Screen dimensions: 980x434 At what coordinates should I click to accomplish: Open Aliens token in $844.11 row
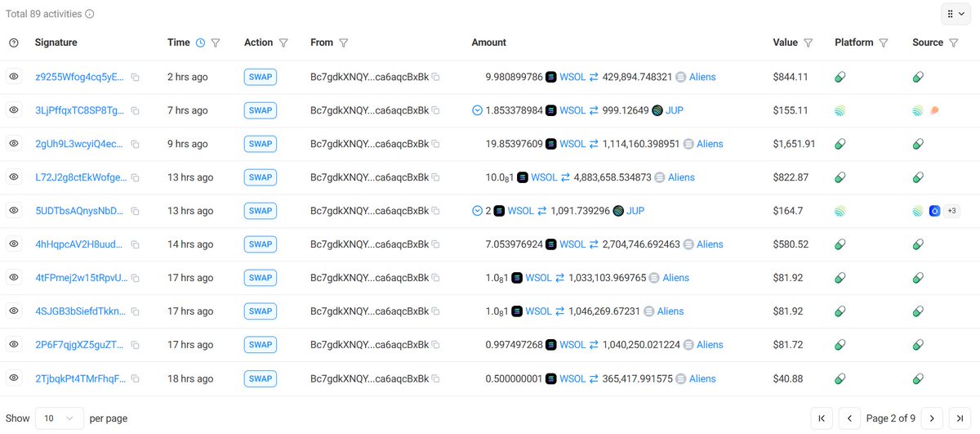pos(702,77)
